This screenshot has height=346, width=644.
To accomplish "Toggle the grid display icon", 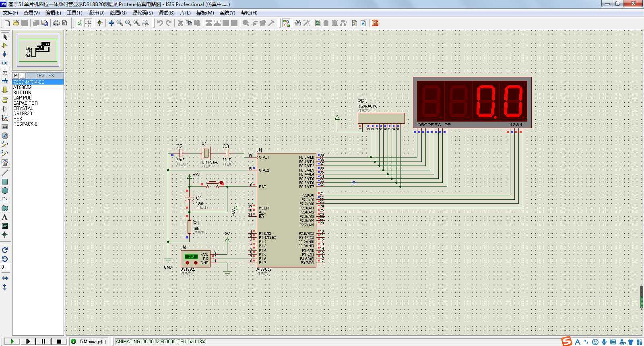I will click(x=88, y=23).
